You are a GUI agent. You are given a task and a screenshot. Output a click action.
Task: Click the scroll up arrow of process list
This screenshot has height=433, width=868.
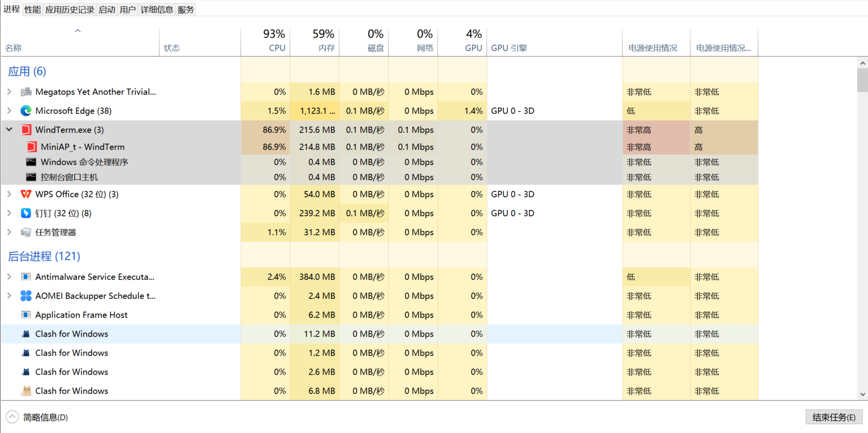863,63
